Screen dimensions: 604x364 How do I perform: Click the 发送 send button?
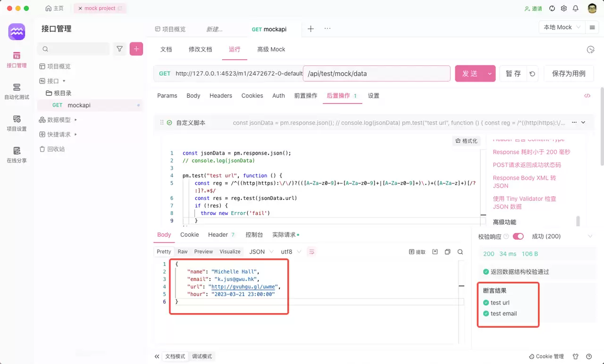pos(470,74)
